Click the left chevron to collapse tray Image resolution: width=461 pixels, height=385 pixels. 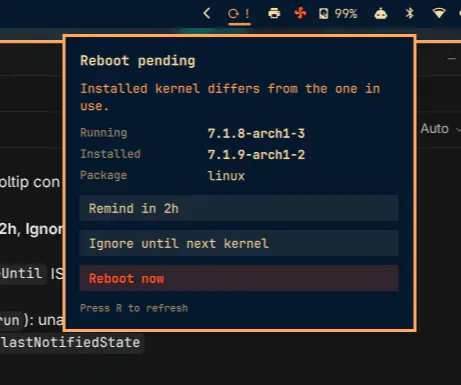(x=207, y=13)
